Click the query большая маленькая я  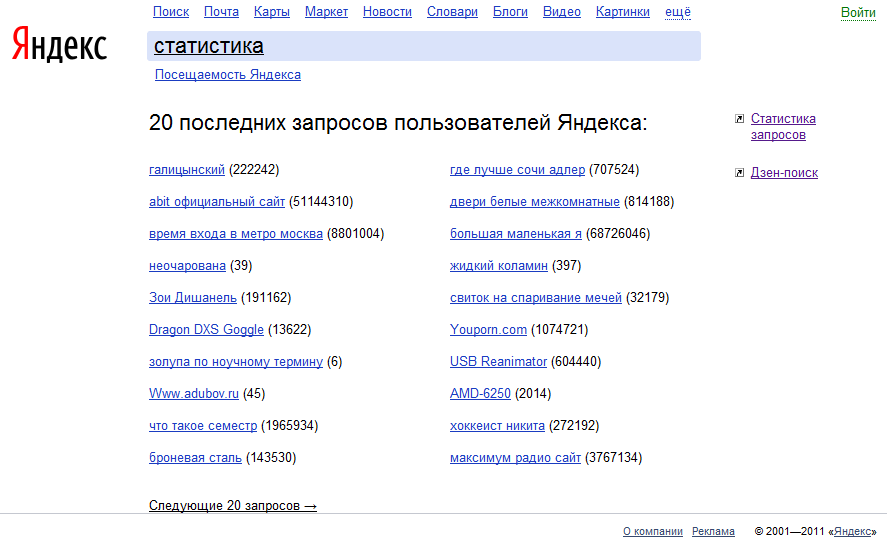click(516, 234)
